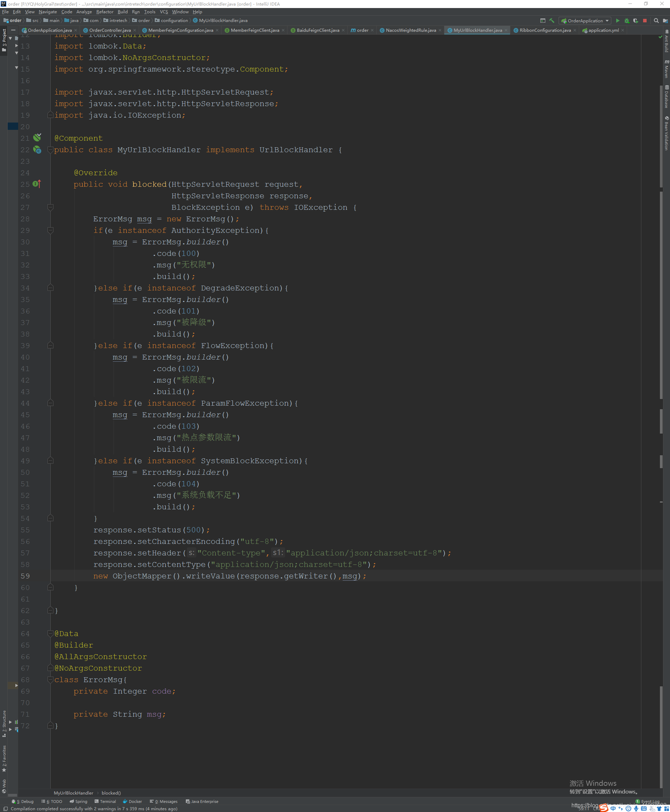Collapse the FlowException block at line 39
This screenshot has height=812, width=670.
pyautogui.click(x=50, y=345)
